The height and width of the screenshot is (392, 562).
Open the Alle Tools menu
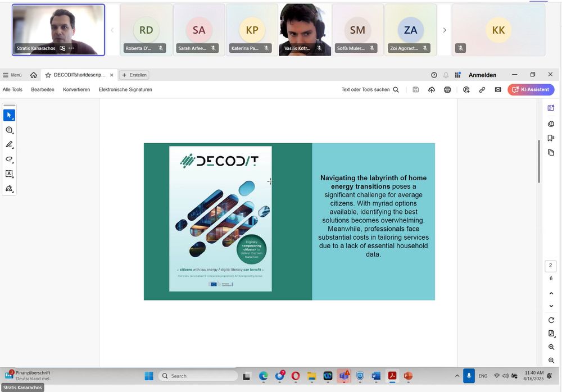pos(12,90)
